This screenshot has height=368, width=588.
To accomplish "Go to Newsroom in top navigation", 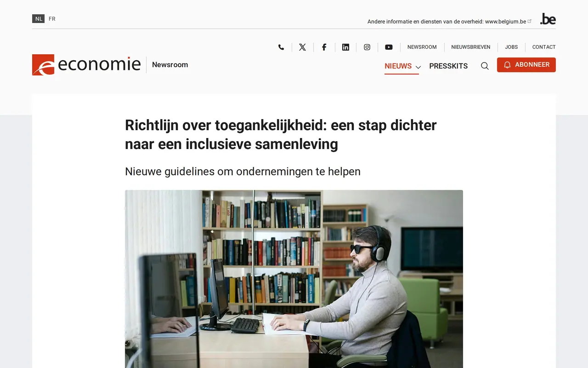I will pos(422,47).
